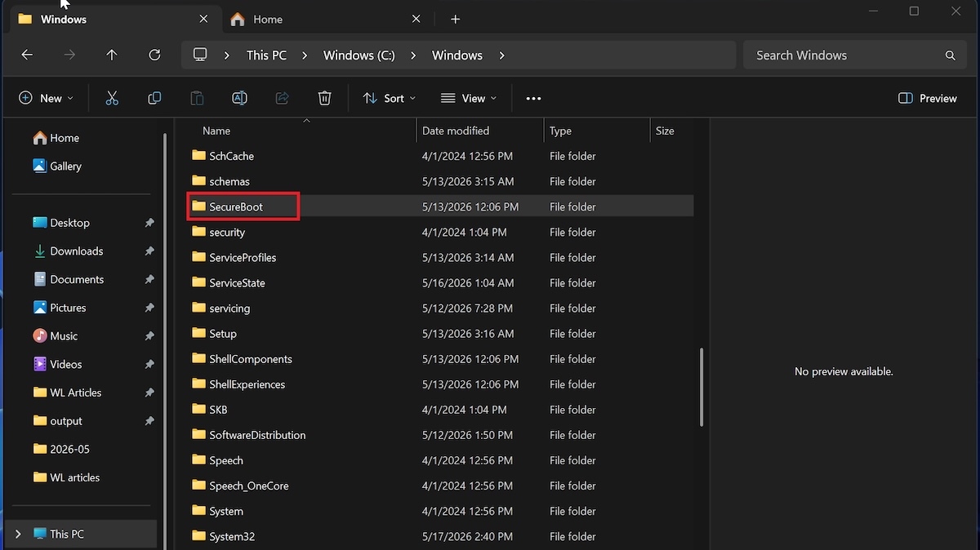The image size is (980, 550).
Task: Click the Cut scissors icon
Action: click(112, 98)
